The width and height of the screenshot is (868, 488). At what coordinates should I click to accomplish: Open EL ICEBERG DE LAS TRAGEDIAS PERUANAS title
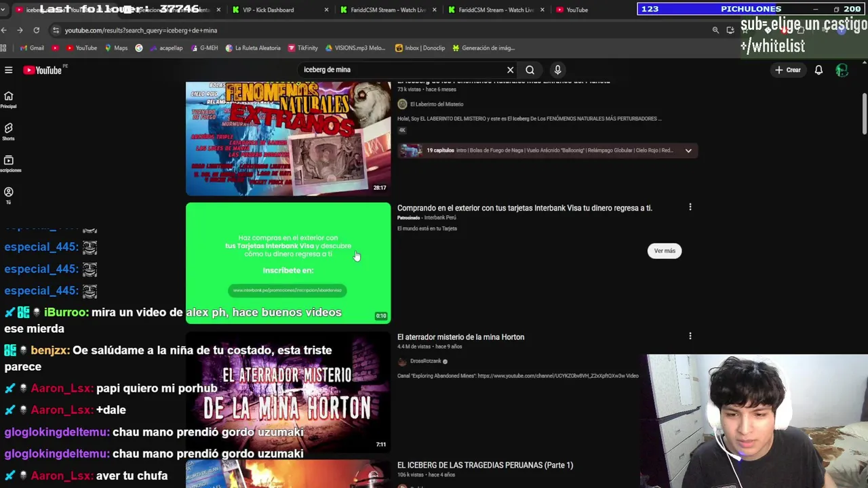click(485, 465)
